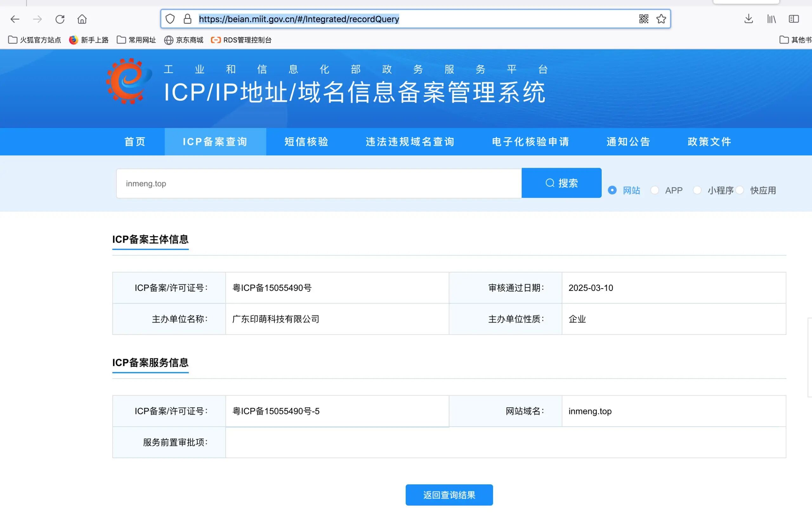Open the library history icon
This screenshot has height=518, width=812.
(x=771, y=19)
